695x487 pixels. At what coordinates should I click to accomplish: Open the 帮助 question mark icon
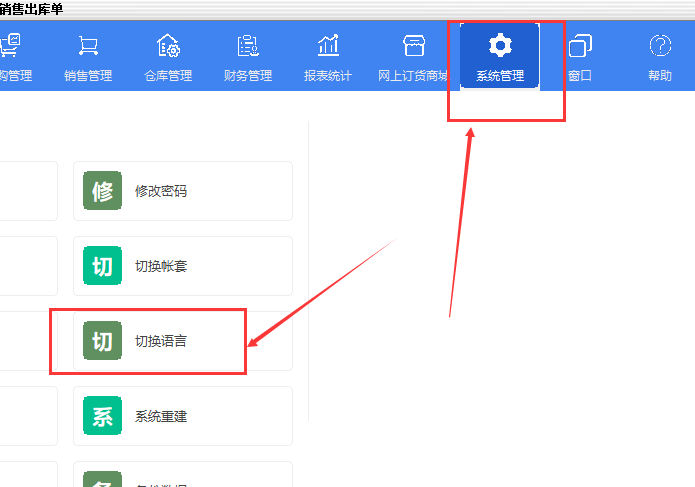[x=660, y=45]
